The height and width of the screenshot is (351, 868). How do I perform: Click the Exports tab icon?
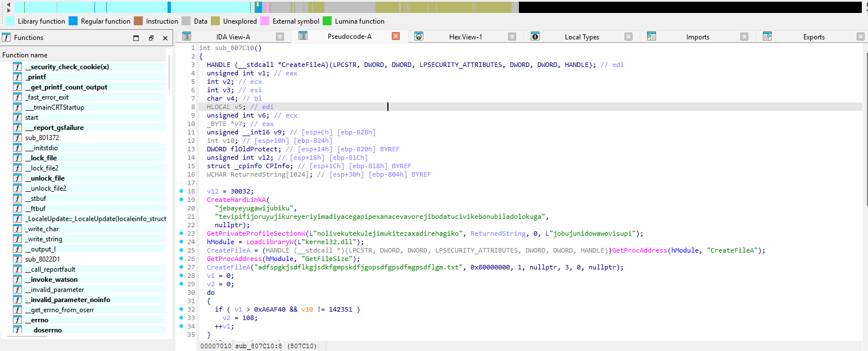click(x=767, y=37)
